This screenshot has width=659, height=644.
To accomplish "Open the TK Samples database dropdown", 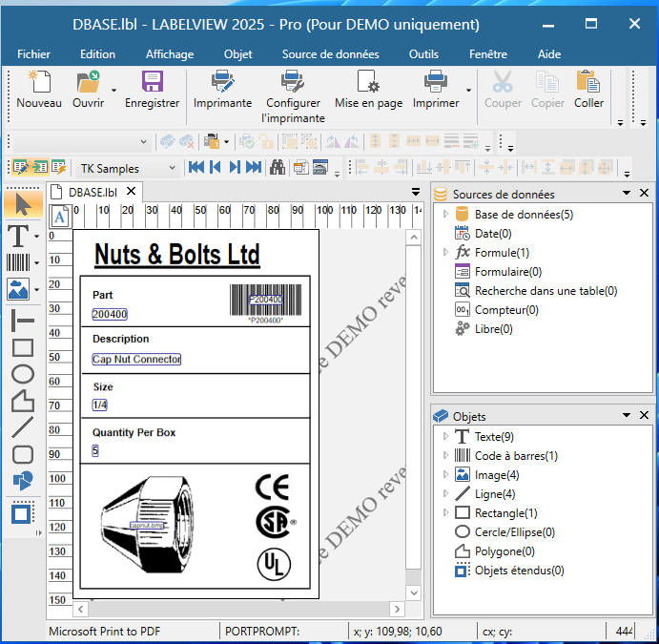I will [x=172, y=168].
